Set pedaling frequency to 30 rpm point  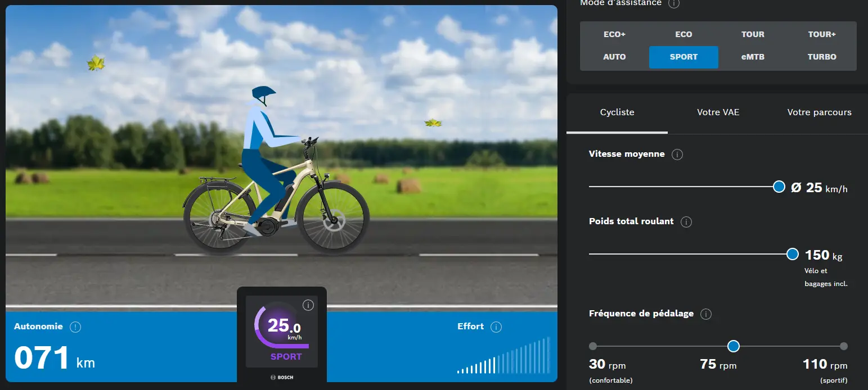[593, 346]
